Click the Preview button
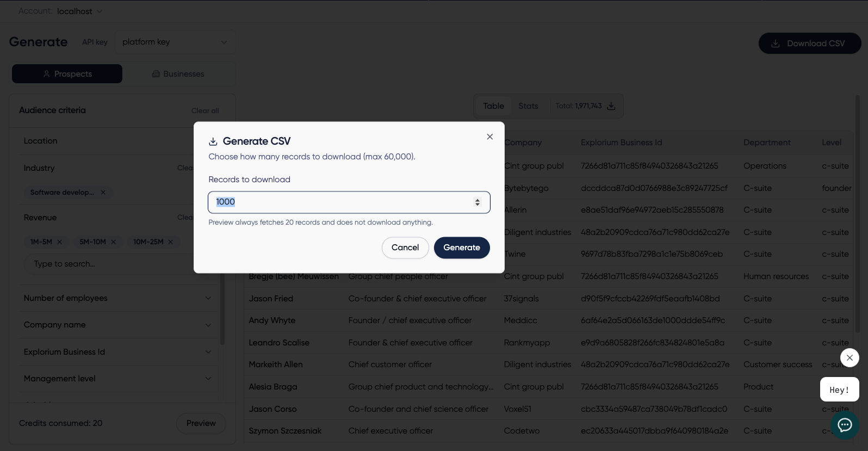This screenshot has height=451, width=868. tap(201, 423)
